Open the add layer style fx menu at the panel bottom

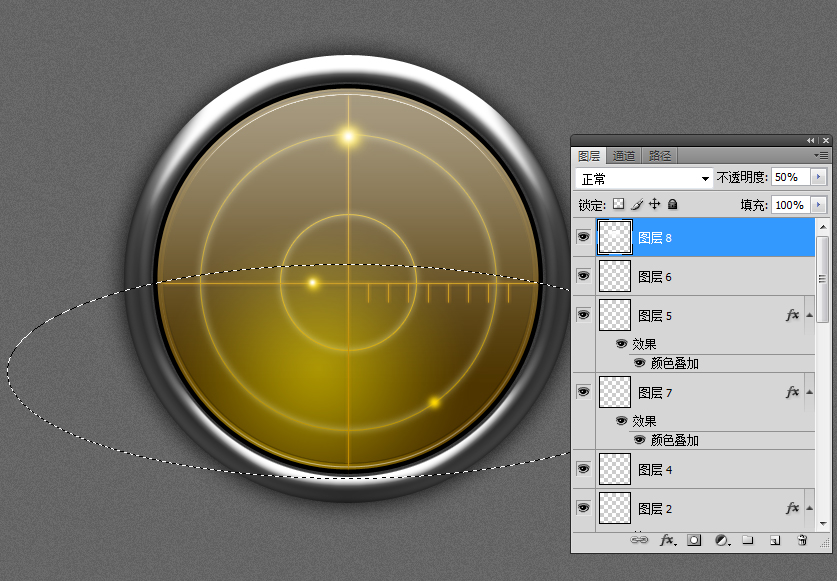coord(667,540)
